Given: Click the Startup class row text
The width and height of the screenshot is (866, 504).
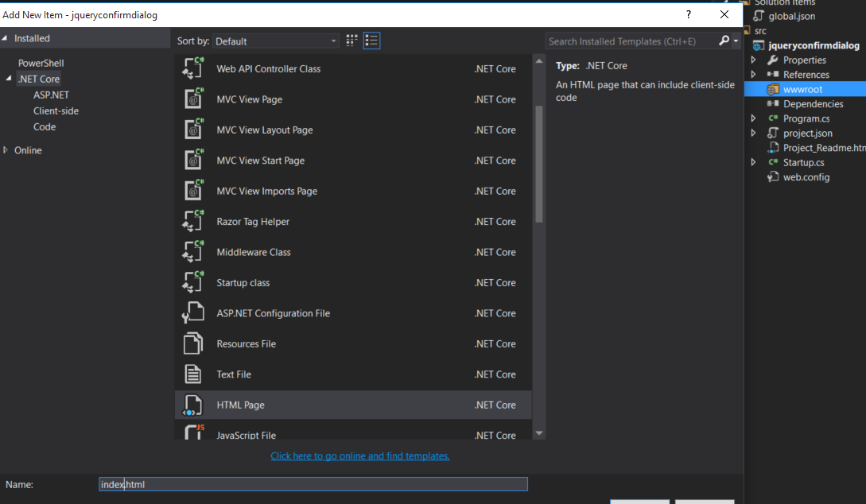Looking at the screenshot, I should pyautogui.click(x=243, y=283).
